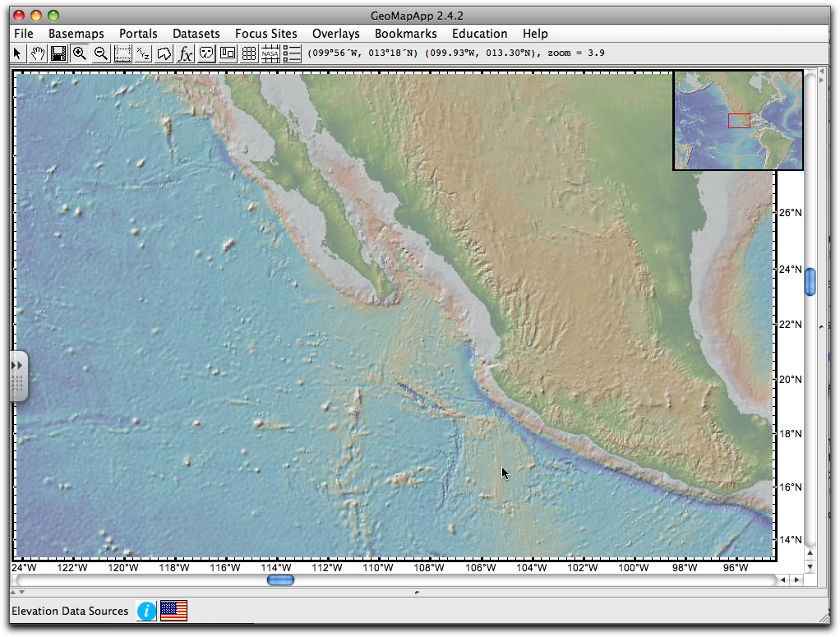
Task: Click the overview inset map
Action: click(x=737, y=119)
